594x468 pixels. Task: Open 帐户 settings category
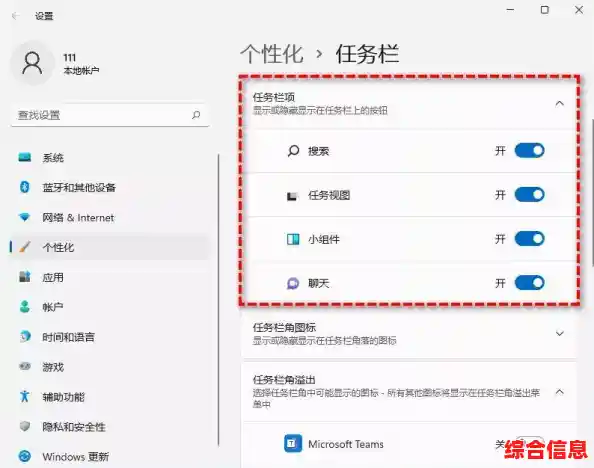(x=110, y=307)
